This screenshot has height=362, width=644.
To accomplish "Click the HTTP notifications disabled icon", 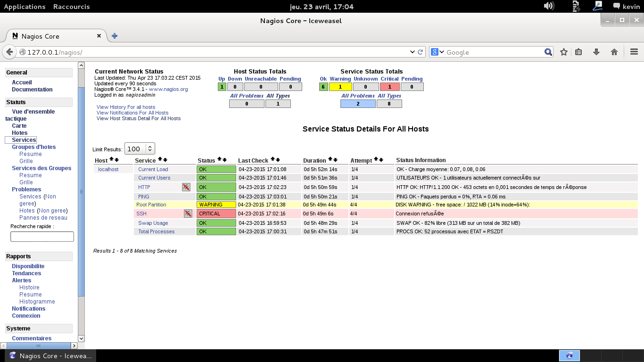I will pos(186,187).
